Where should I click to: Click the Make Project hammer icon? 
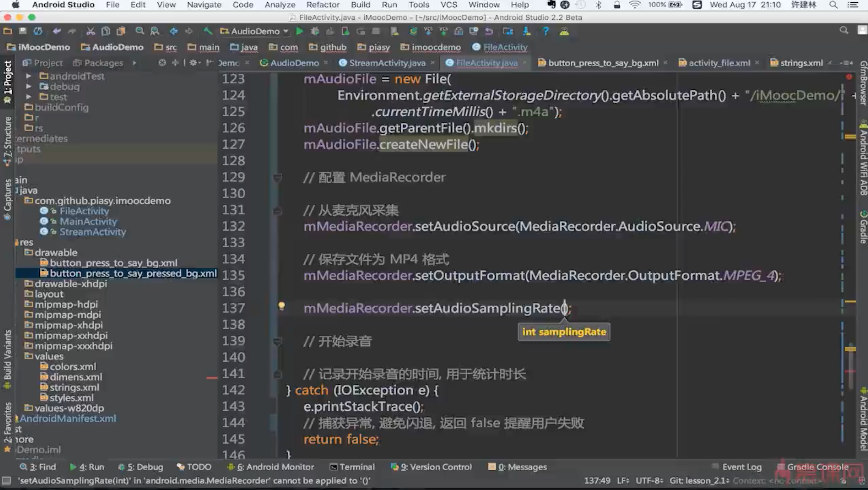coord(208,31)
